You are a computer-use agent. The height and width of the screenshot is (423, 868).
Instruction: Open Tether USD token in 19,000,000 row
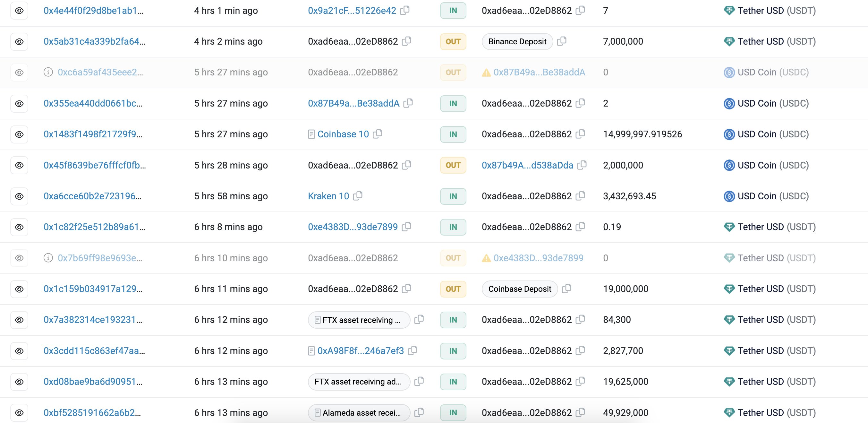[776, 289]
